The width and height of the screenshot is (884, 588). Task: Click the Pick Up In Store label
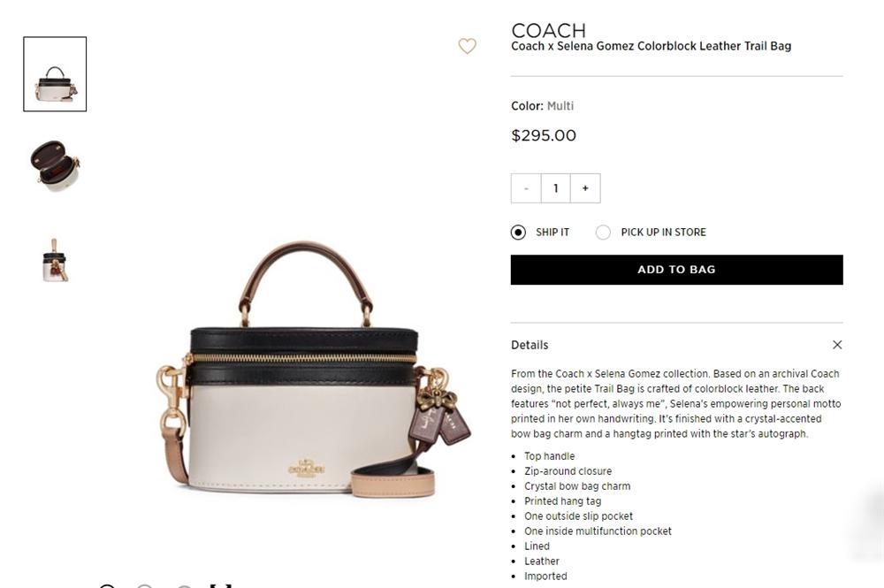point(664,233)
